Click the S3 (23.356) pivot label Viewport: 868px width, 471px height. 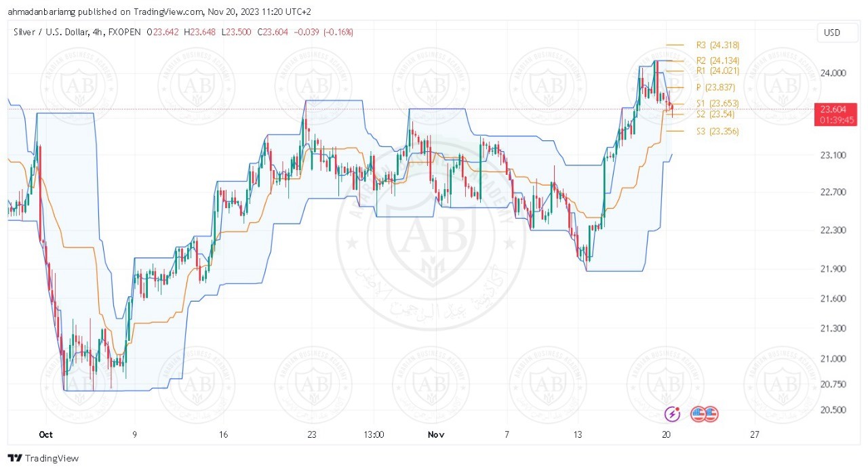point(717,131)
